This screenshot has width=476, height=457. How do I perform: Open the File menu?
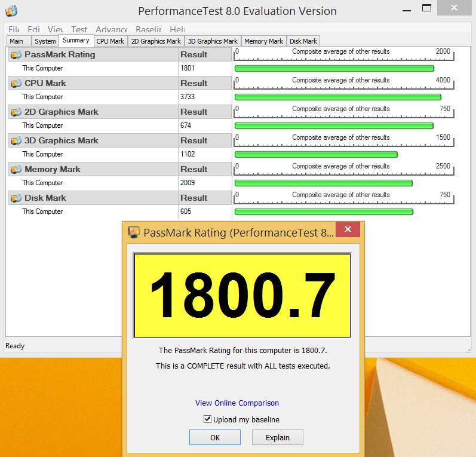click(14, 29)
